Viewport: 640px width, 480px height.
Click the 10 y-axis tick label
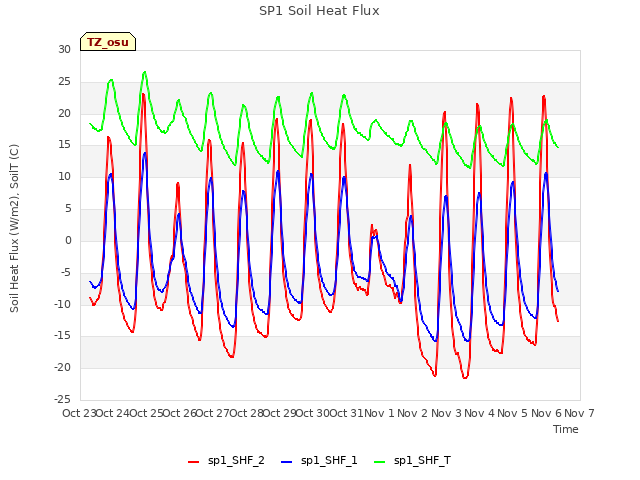(64, 177)
